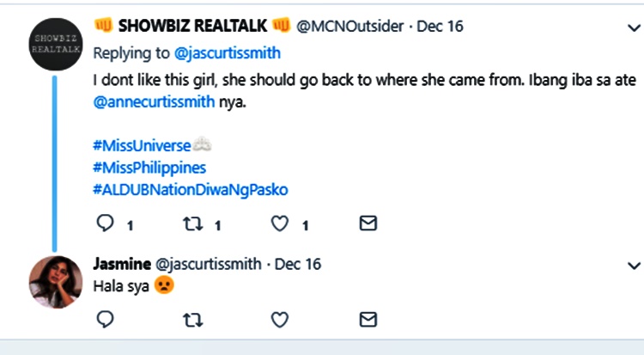Like the SHOWBIZ REALTALK tweet
Viewport: 644px width, 355px height.
tap(279, 224)
